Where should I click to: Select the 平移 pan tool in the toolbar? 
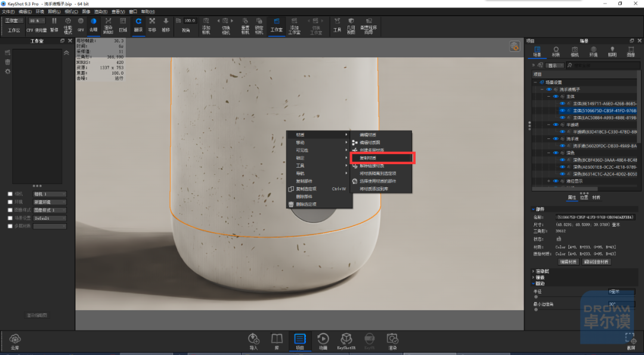tap(153, 25)
